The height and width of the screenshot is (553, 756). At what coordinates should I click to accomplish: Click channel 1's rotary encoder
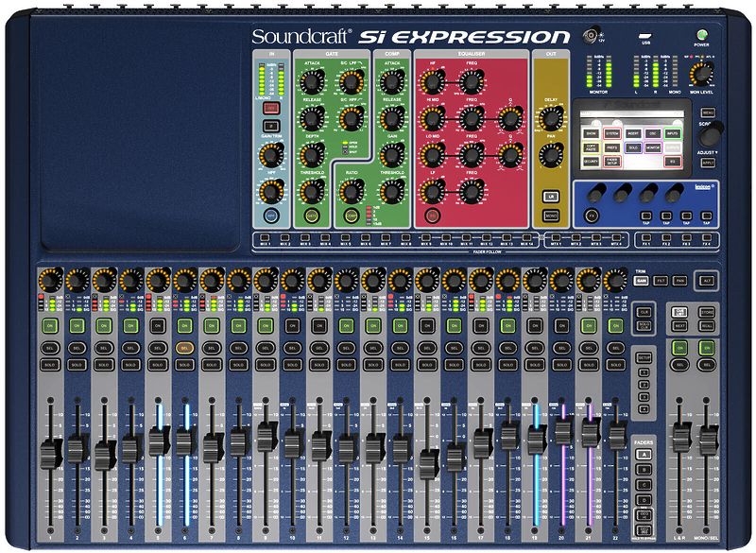pyautogui.click(x=51, y=280)
